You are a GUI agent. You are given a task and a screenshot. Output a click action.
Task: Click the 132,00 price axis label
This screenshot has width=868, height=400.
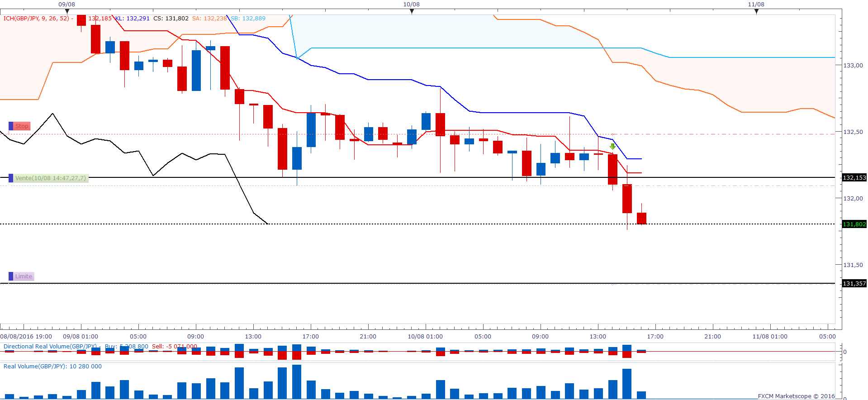point(853,199)
